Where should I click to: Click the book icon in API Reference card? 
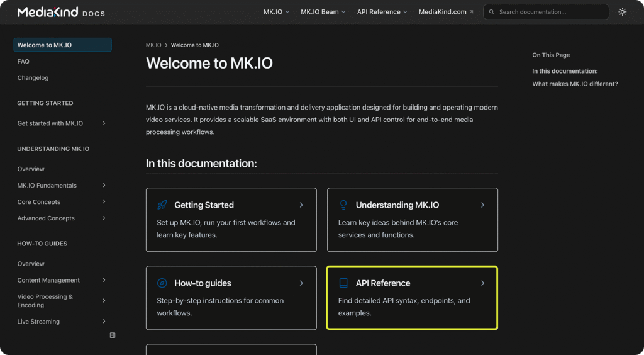point(343,283)
